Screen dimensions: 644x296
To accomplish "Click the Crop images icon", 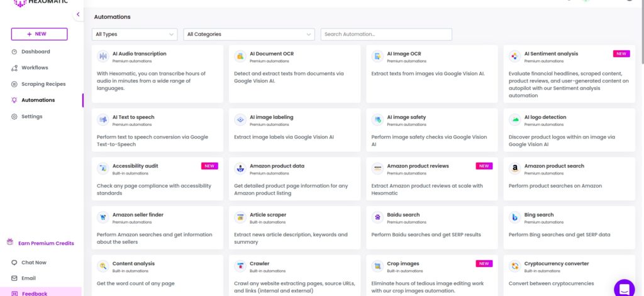I will [377, 266].
